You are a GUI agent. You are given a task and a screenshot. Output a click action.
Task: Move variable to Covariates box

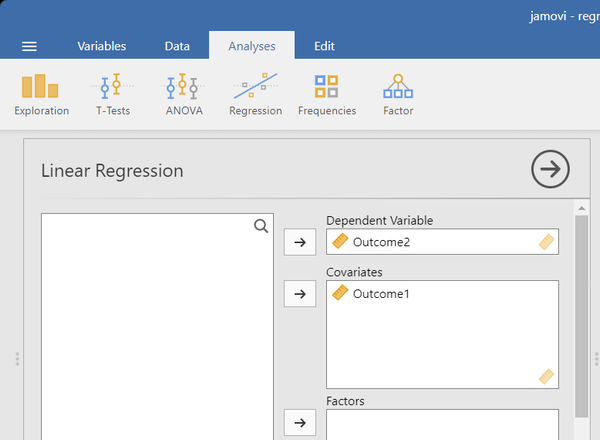(x=300, y=294)
